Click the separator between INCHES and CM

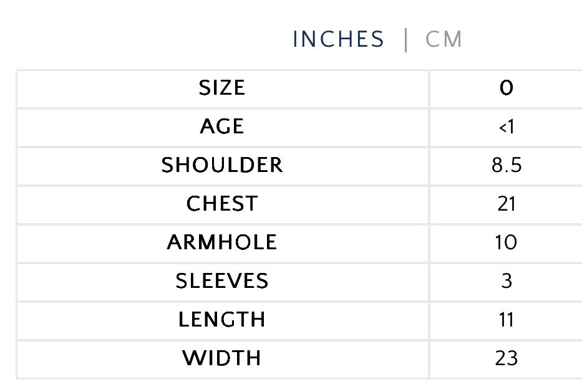coord(406,39)
